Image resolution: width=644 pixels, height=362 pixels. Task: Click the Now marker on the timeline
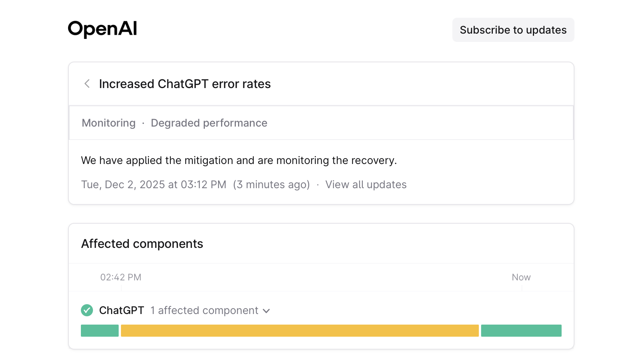[521, 277]
